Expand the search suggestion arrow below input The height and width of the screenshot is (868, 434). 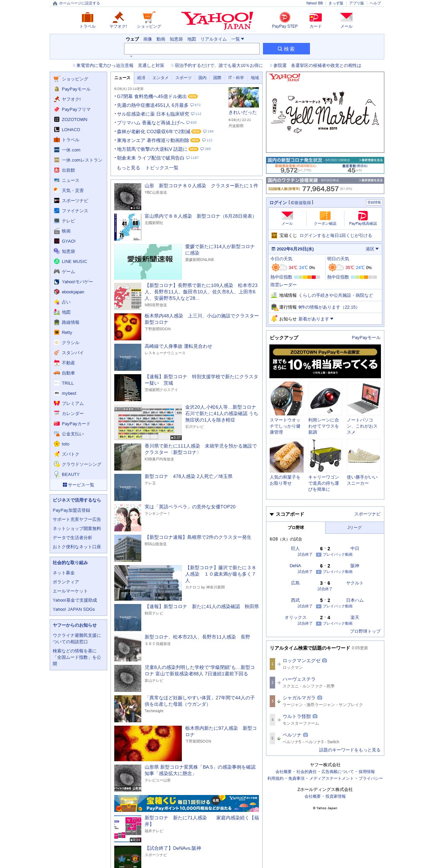131,56
